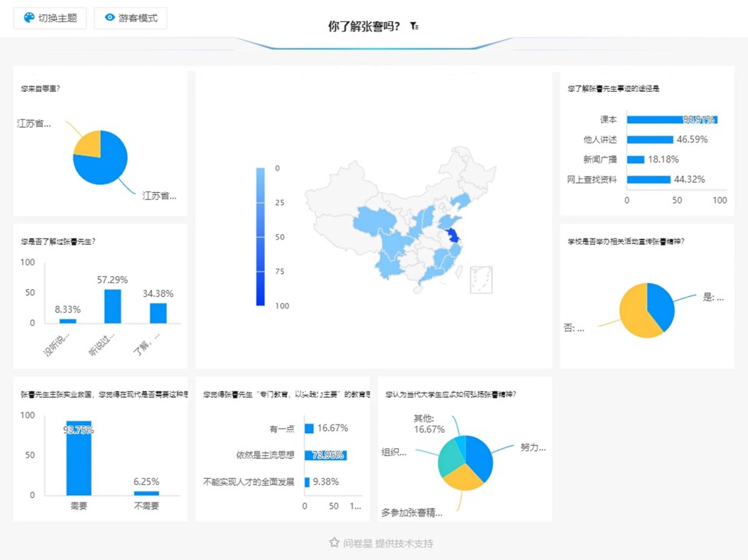Select the teal 组织 slice of the pie
The height and width of the screenshot is (560, 748).
coord(449,460)
